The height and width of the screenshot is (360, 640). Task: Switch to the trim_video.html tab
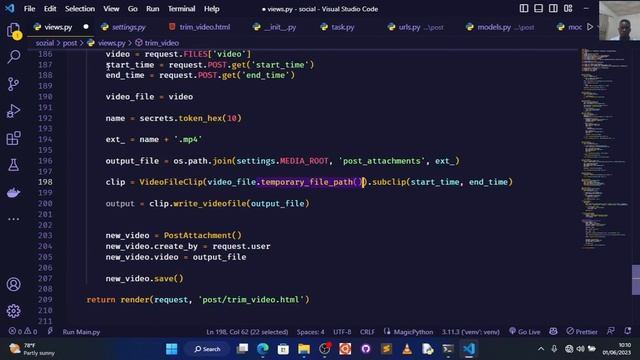tap(204, 27)
